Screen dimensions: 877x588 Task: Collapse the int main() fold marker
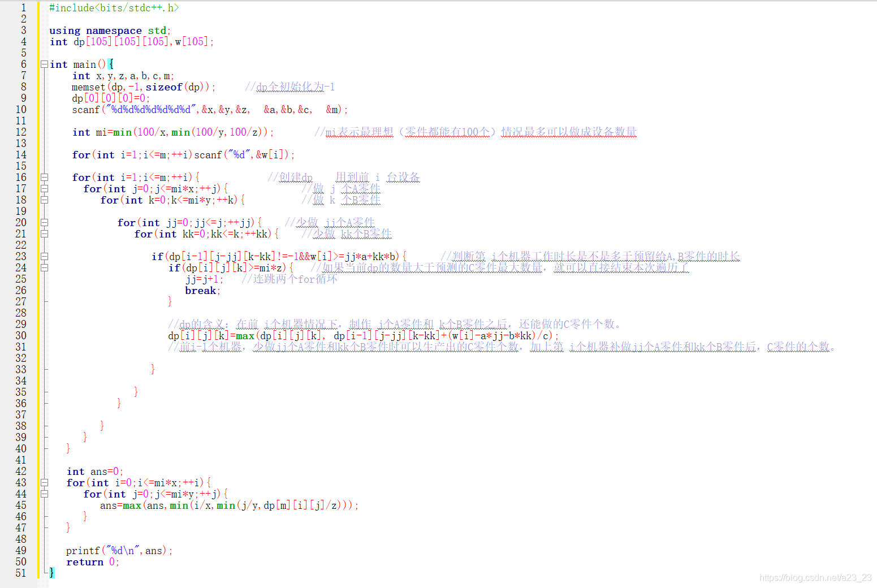tap(44, 64)
